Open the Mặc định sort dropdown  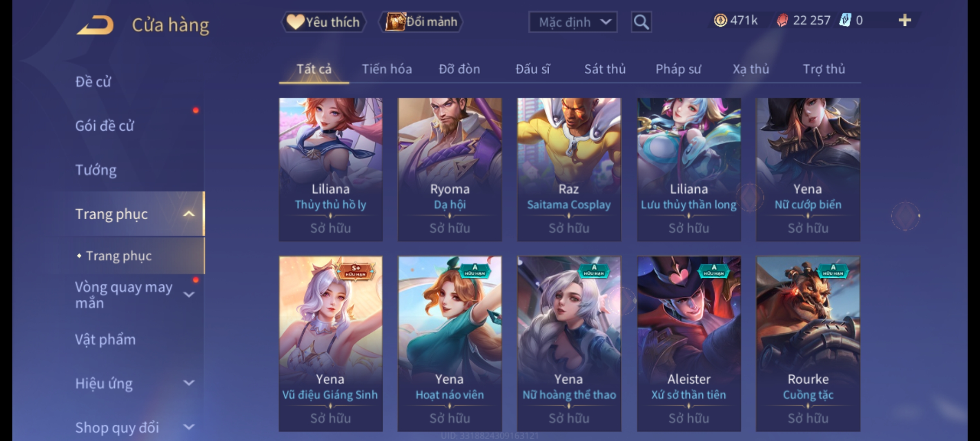[572, 22]
